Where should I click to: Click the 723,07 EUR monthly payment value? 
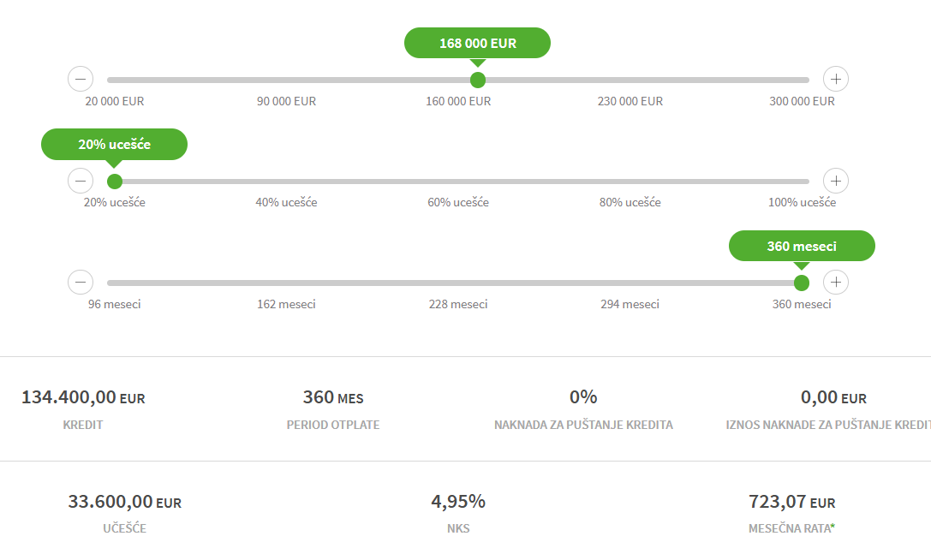pyautogui.click(x=791, y=502)
